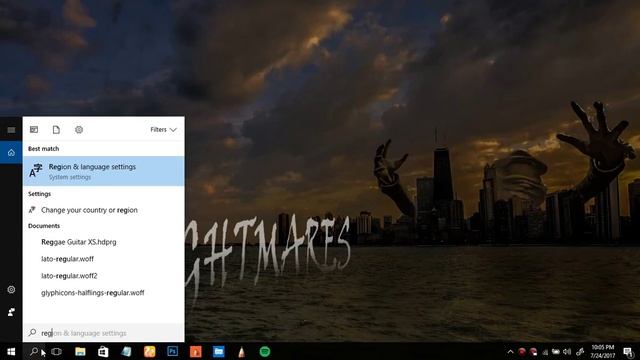Filter search results by Settings gear icon

79,129
